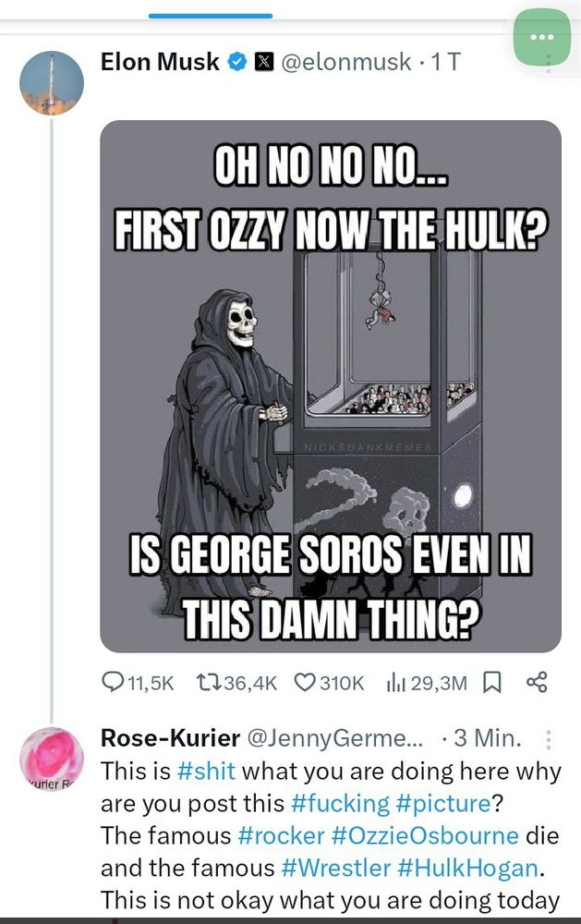
Task: Click the blue verified badge
Action: (236, 63)
